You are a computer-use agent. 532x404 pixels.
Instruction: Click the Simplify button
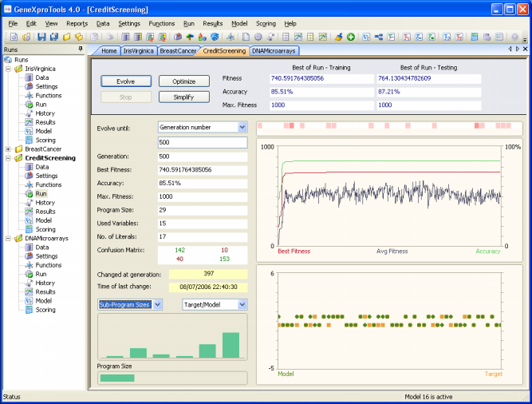(184, 97)
